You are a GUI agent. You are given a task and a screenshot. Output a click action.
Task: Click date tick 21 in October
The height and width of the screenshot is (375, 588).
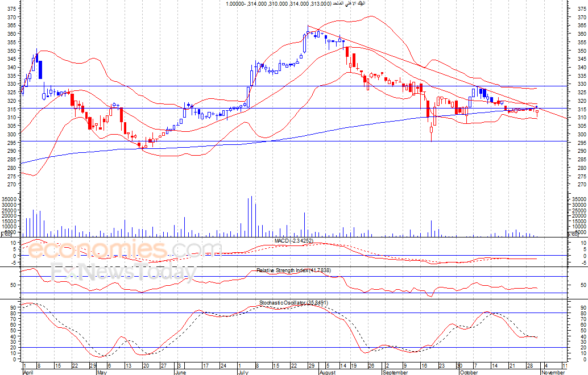(x=512, y=366)
